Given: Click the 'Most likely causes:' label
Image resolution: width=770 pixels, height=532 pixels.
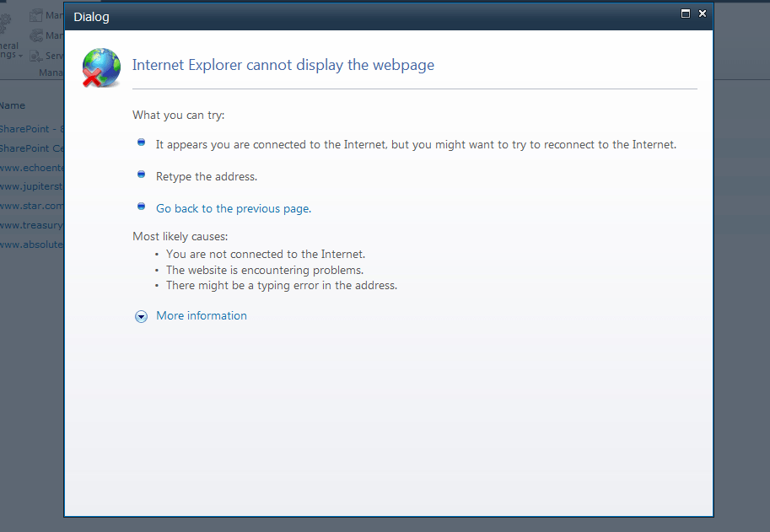Looking at the screenshot, I should tap(180, 237).
